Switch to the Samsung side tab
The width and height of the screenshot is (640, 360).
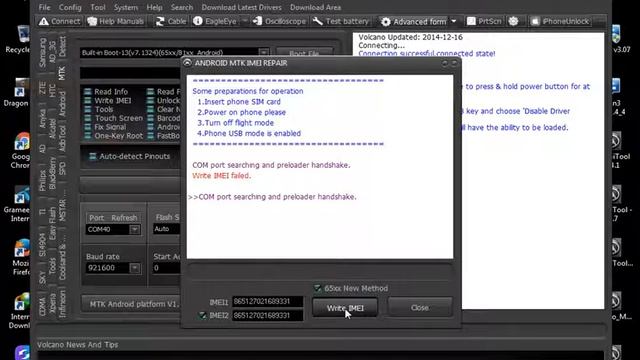point(42,53)
